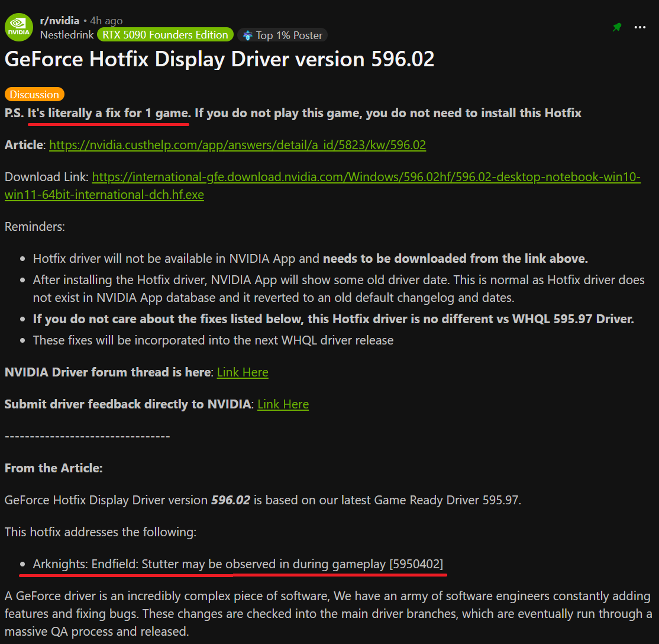Click the 'NVIDIA App will show some old driver date' bullet

(x=339, y=289)
